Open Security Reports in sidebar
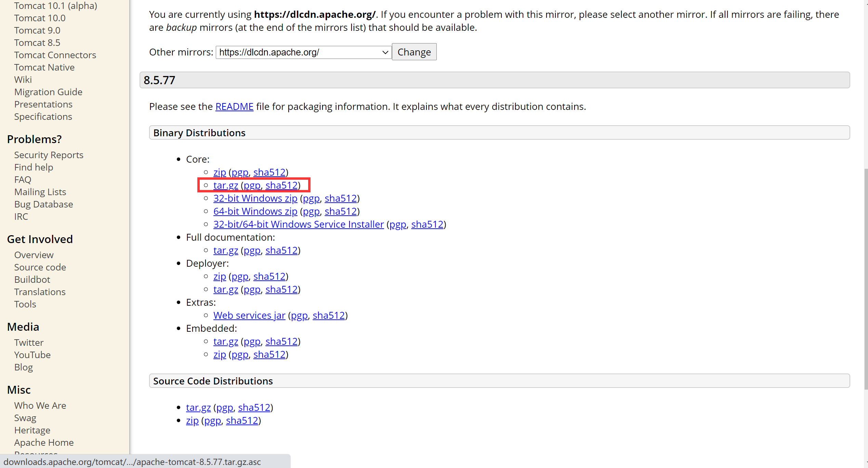 49,155
